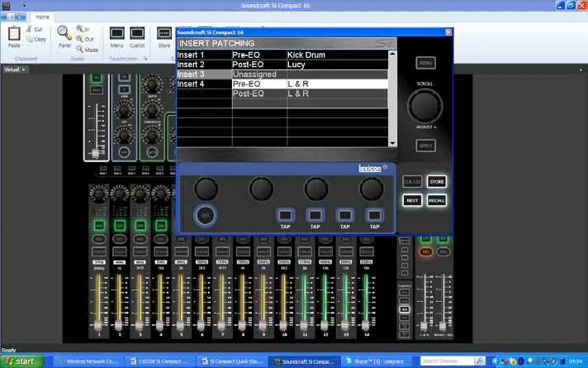Image resolution: width=588 pixels, height=368 pixels.
Task: Click the highlighted fader layer button
Action: pyautogui.click(x=405, y=309)
